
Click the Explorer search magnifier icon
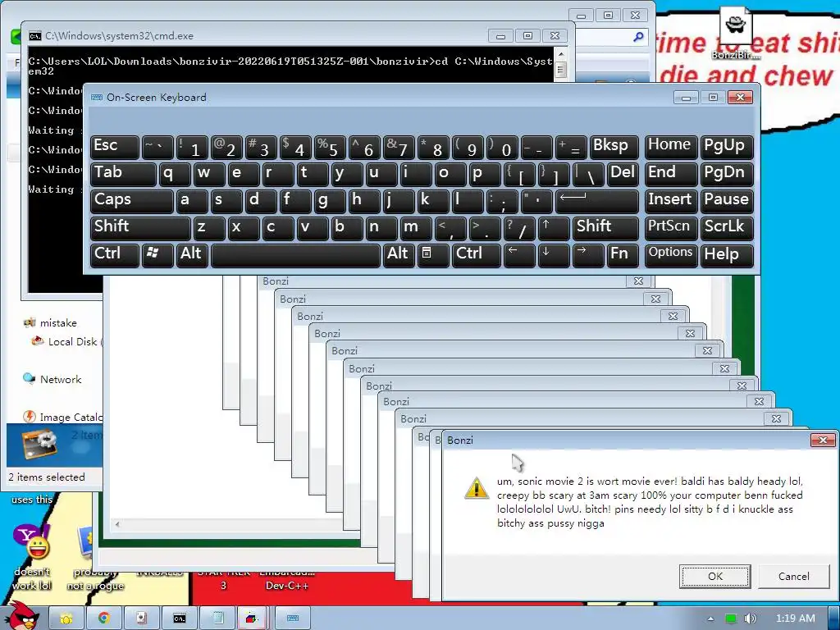tap(638, 36)
